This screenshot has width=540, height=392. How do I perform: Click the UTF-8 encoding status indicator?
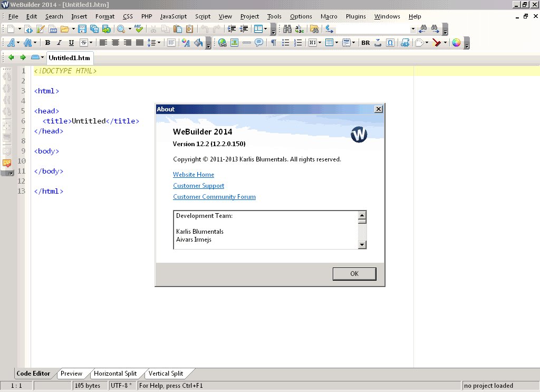tap(122, 386)
